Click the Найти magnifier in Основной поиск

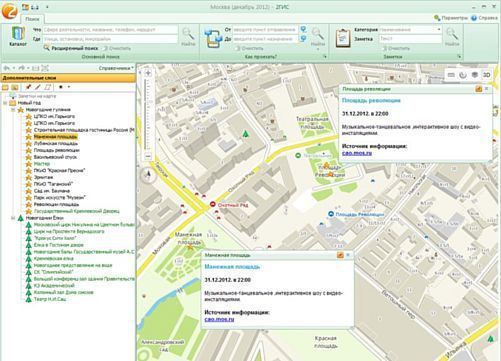point(188,37)
